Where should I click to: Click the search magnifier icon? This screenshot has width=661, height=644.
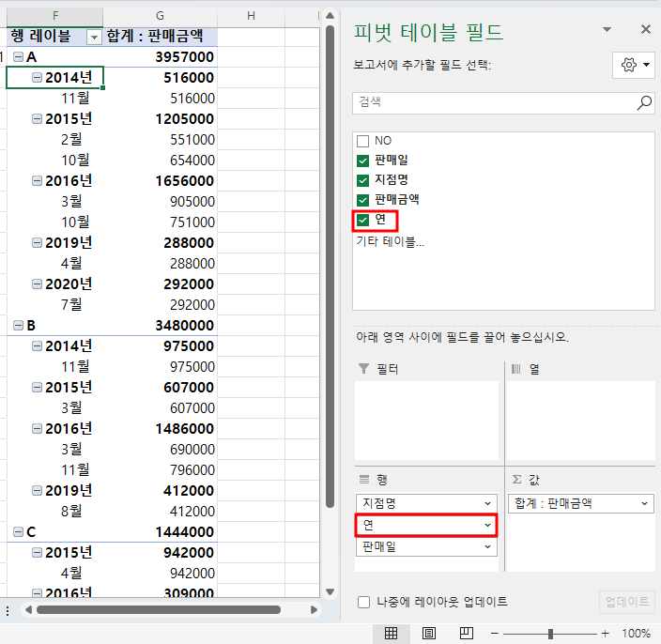[x=644, y=102]
